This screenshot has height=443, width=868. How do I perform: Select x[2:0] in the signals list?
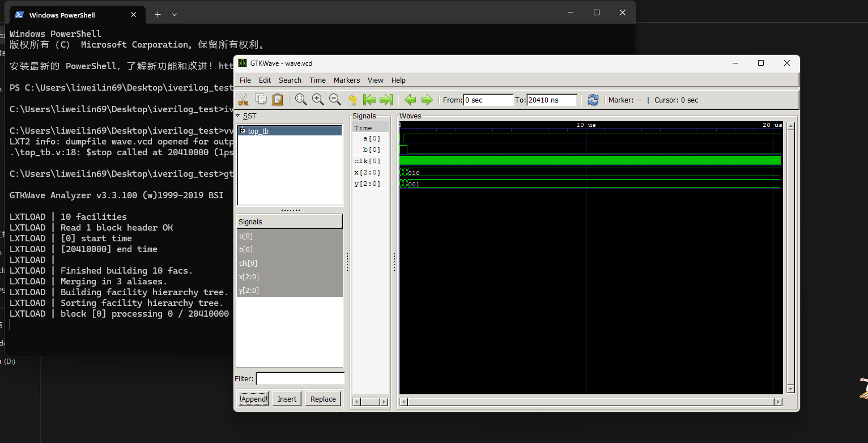coord(290,276)
